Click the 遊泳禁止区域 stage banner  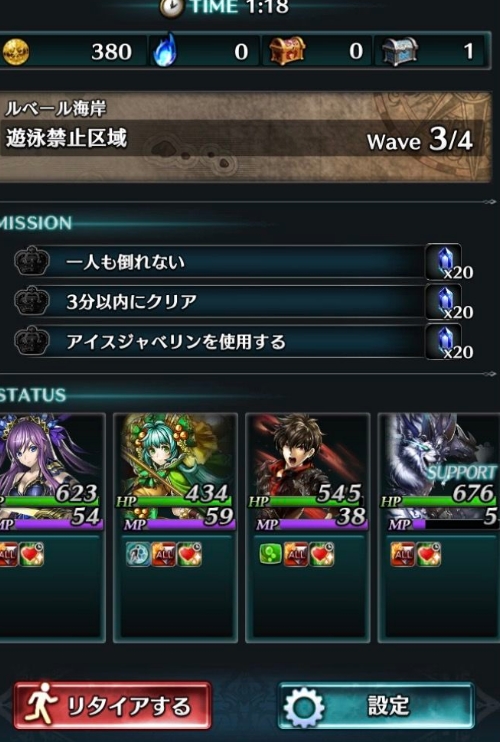245,137
